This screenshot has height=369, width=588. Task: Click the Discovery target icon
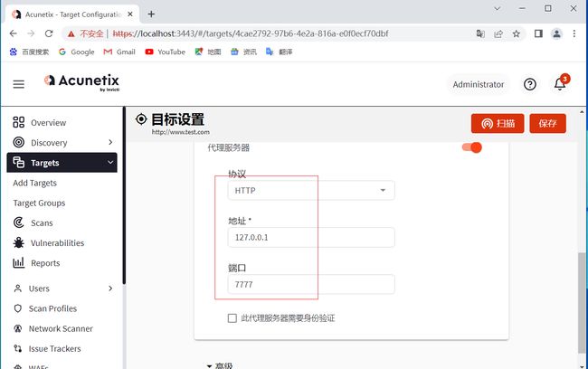pyautogui.click(x=18, y=142)
